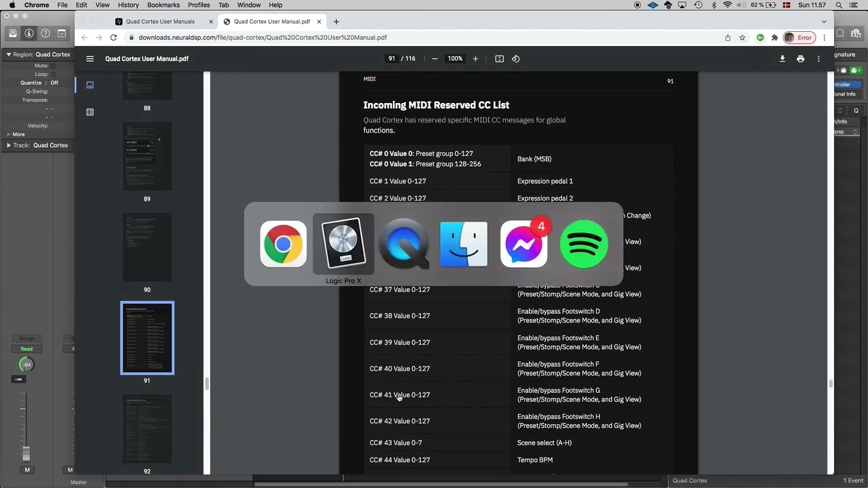Bookmark this page with star icon
Image resolution: width=868 pixels, height=488 pixels.
tap(743, 38)
